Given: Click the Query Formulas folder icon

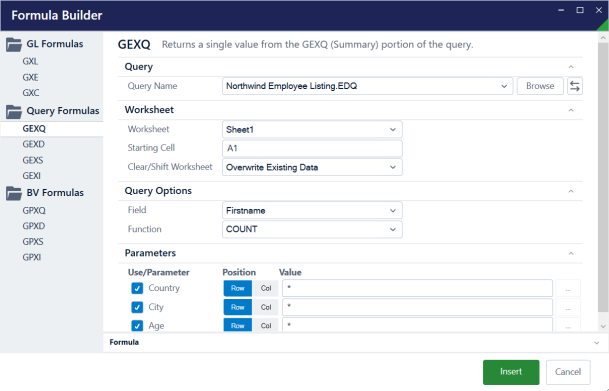Looking at the screenshot, I should (x=14, y=111).
